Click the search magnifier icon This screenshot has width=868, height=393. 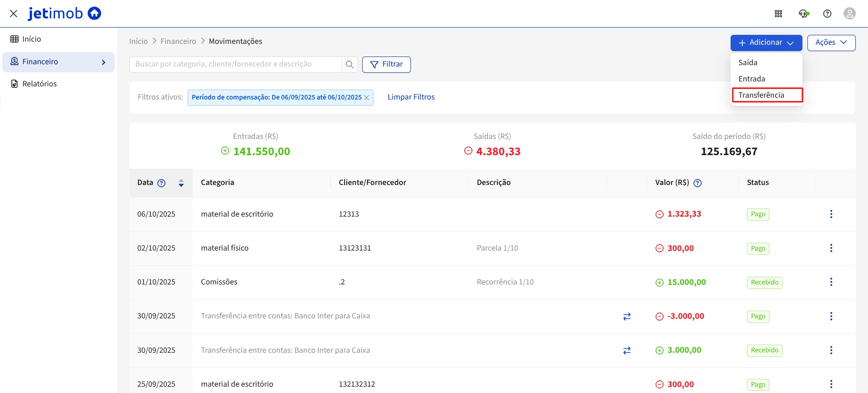pos(349,65)
